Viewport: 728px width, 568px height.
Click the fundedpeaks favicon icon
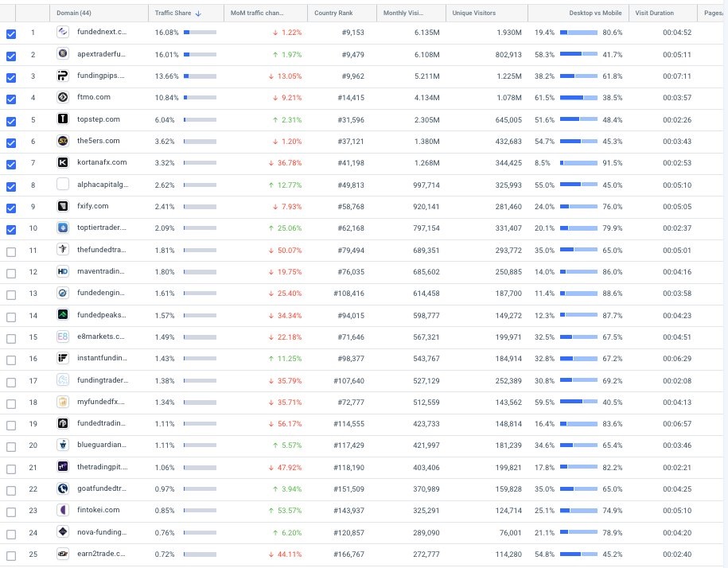(63, 315)
